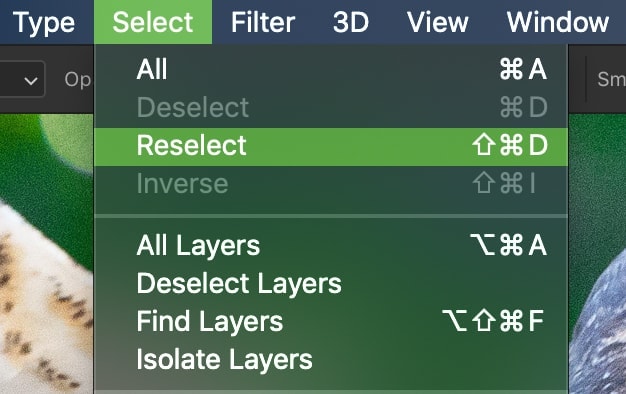Image resolution: width=626 pixels, height=394 pixels.
Task: Close the open Select menu
Action: 153,22
